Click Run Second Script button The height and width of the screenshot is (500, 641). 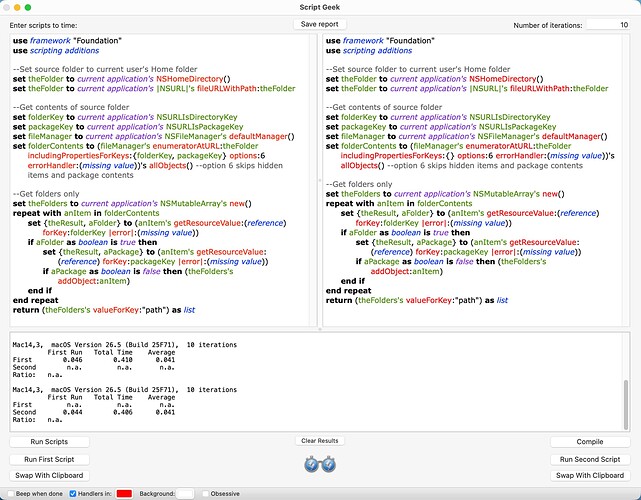point(590,459)
